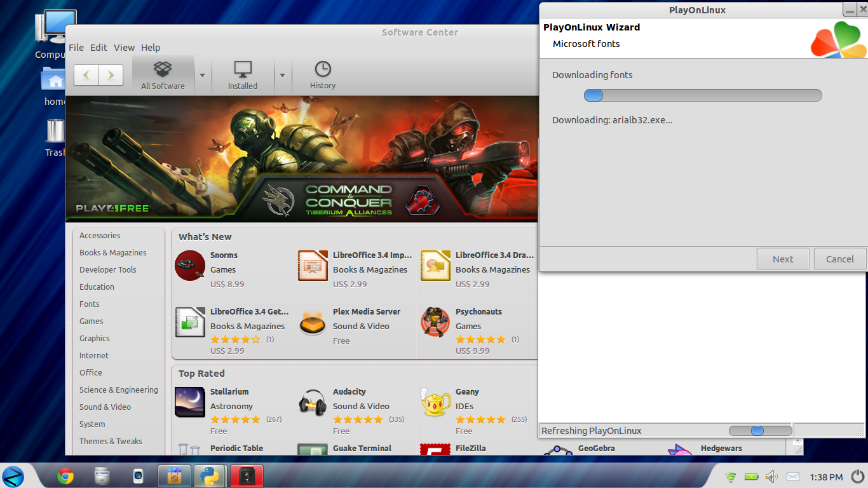Open the Edit menu
The width and height of the screenshot is (868, 488).
[98, 48]
